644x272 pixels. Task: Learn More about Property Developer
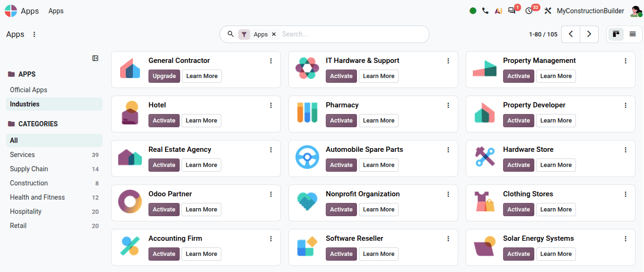[556, 121]
